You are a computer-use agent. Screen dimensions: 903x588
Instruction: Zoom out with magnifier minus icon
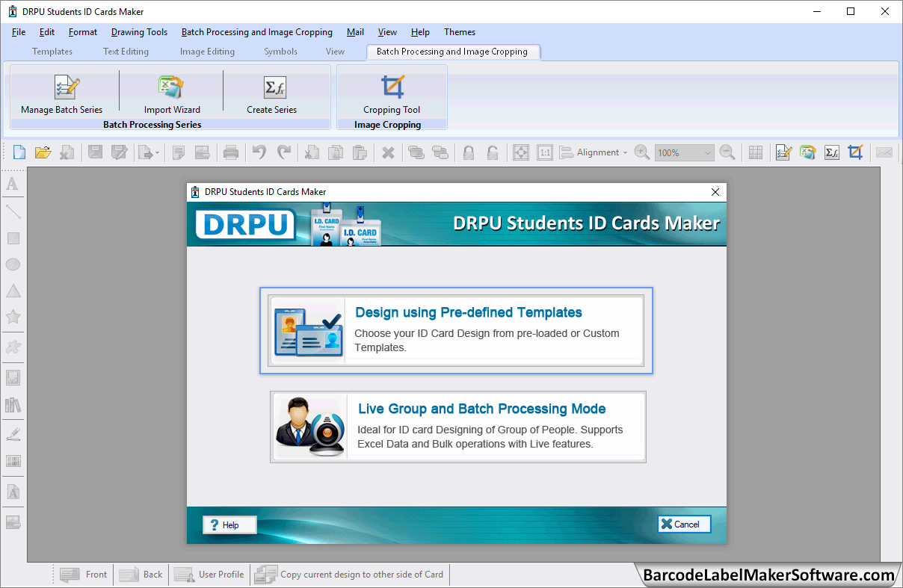[x=727, y=152]
